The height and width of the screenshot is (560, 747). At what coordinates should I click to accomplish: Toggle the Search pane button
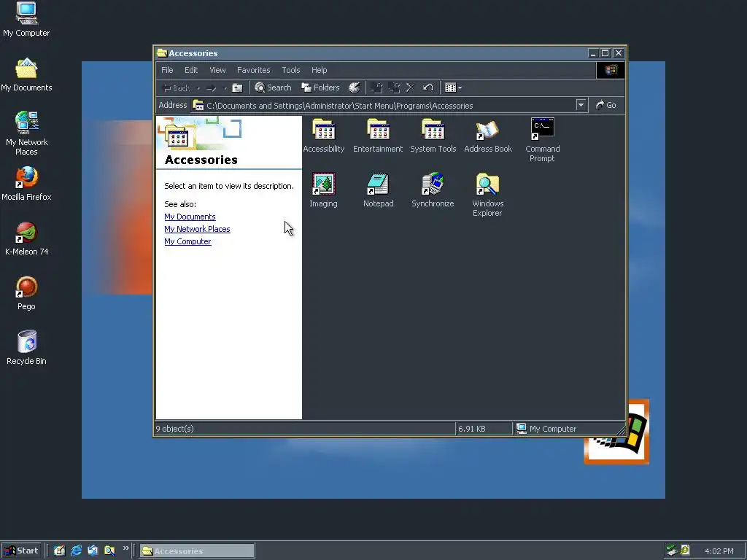click(x=273, y=87)
